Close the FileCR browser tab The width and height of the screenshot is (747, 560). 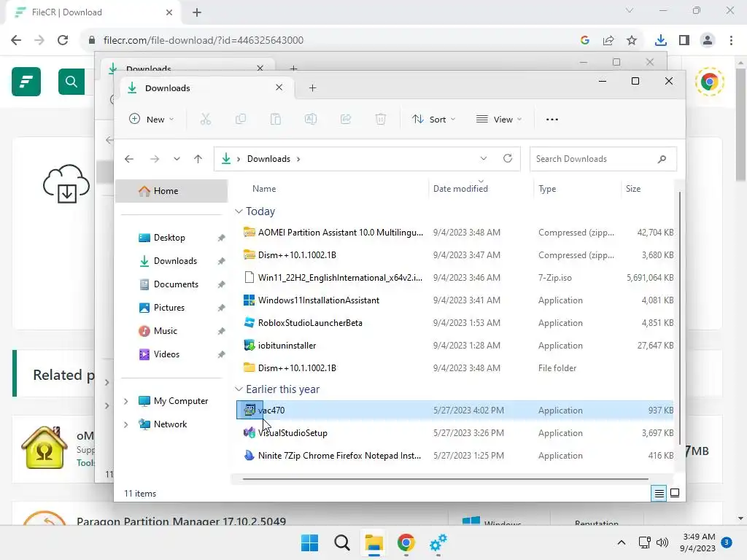[x=169, y=12]
